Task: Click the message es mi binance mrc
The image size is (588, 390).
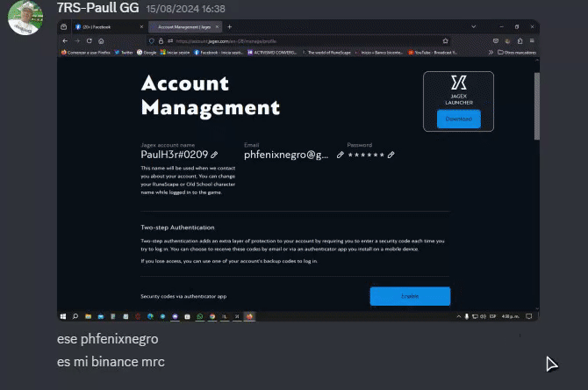Action: (x=111, y=362)
